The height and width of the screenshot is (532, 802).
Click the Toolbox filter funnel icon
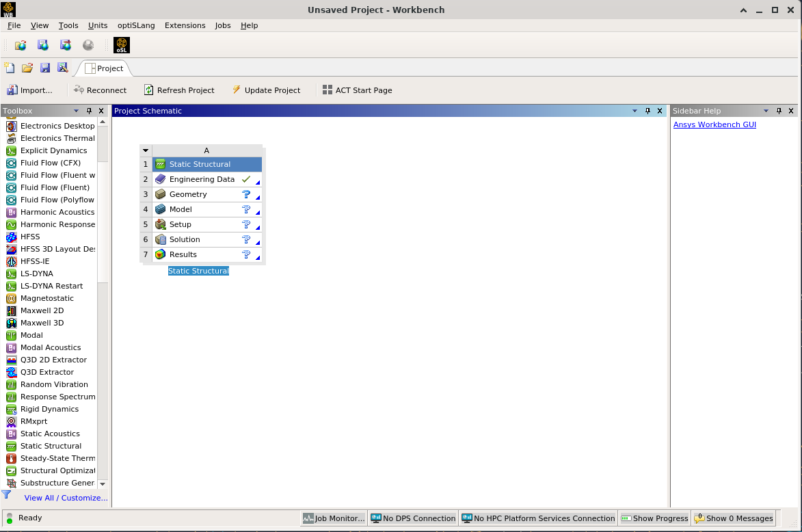click(6, 495)
